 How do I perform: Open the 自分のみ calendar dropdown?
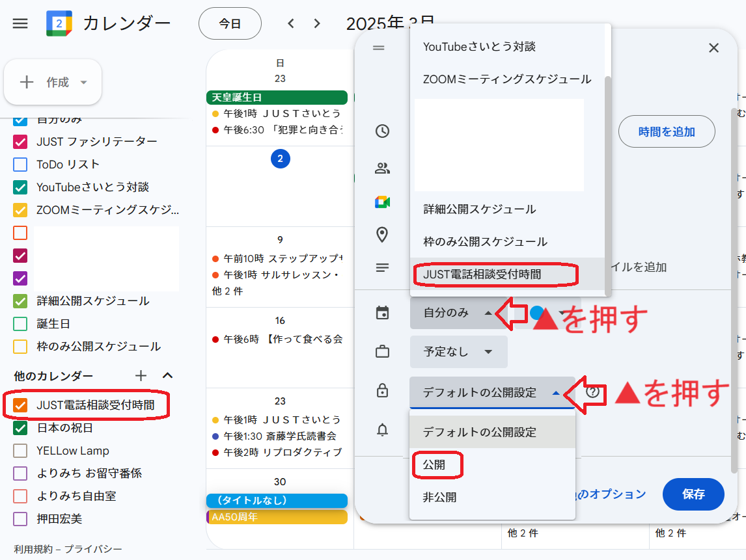[x=458, y=313]
